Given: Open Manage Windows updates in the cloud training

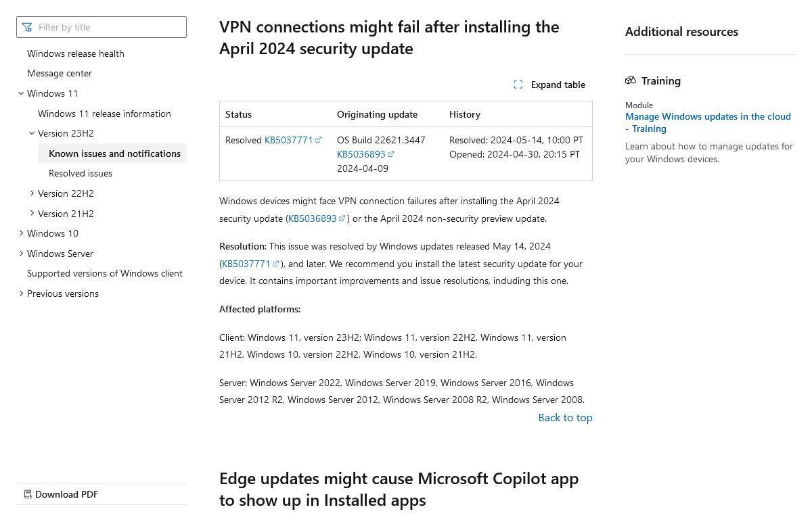Looking at the screenshot, I should tap(708, 122).
